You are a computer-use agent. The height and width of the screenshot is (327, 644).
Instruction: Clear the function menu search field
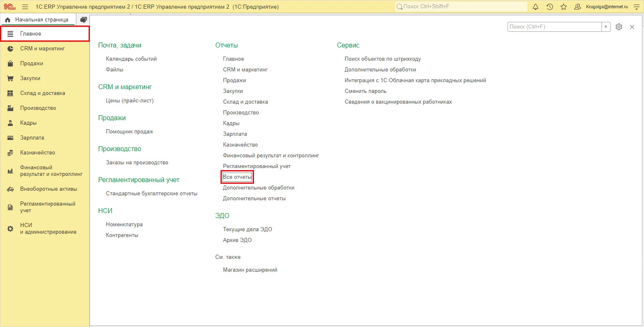[x=606, y=27]
